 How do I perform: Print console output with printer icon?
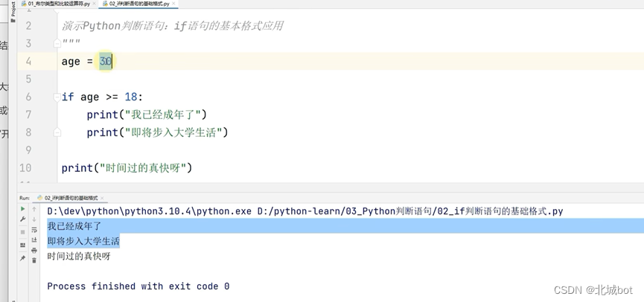[34, 250]
